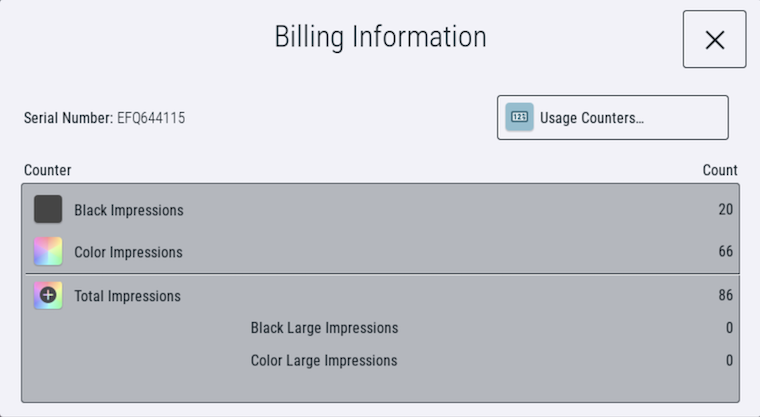Click the Billing Information title
The width and height of the screenshot is (760, 417).
coord(380,38)
